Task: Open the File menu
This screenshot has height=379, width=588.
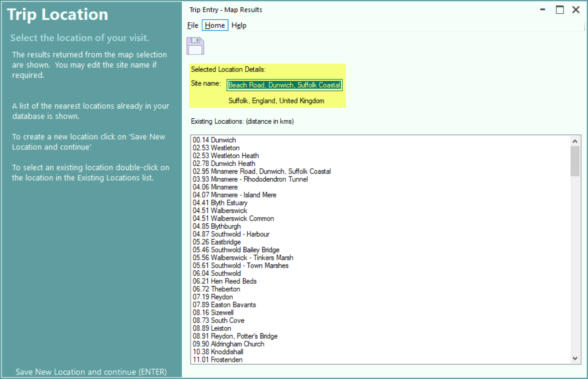Action: (x=193, y=25)
